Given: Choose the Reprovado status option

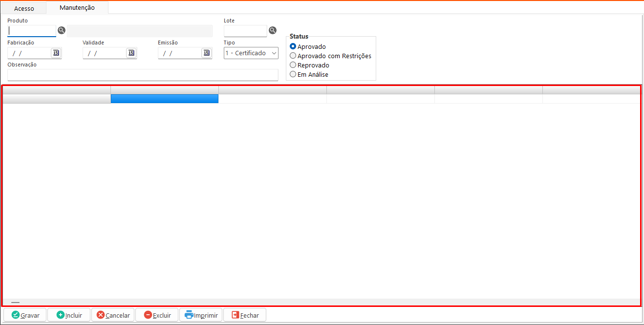Looking at the screenshot, I should (x=293, y=65).
